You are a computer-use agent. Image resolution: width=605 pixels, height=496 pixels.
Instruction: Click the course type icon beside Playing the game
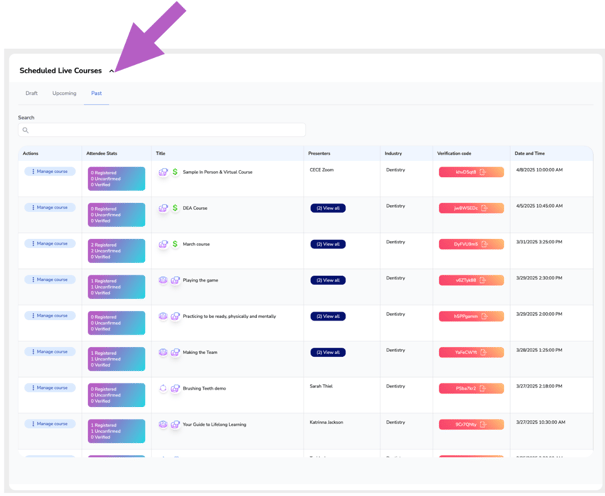175,280
